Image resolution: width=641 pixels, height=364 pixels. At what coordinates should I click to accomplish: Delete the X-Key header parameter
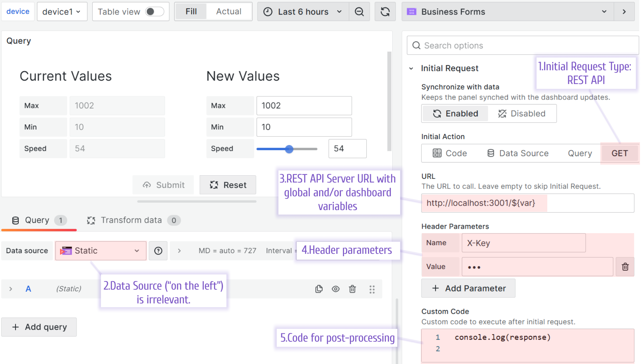coord(625,267)
